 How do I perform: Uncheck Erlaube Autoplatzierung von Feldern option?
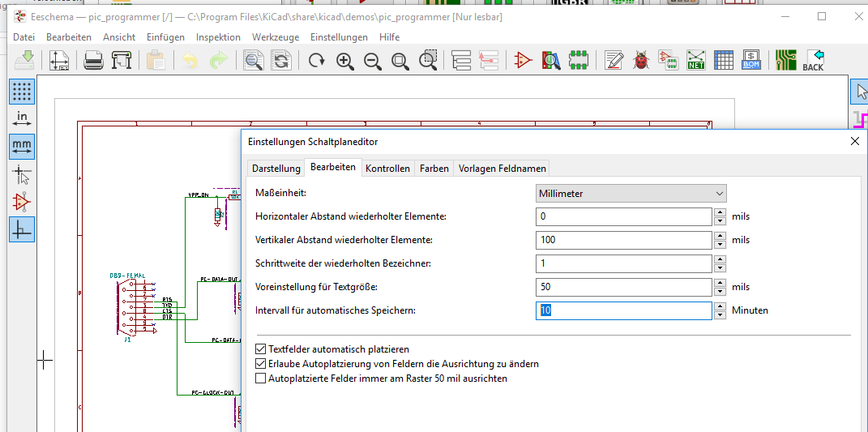(260, 364)
